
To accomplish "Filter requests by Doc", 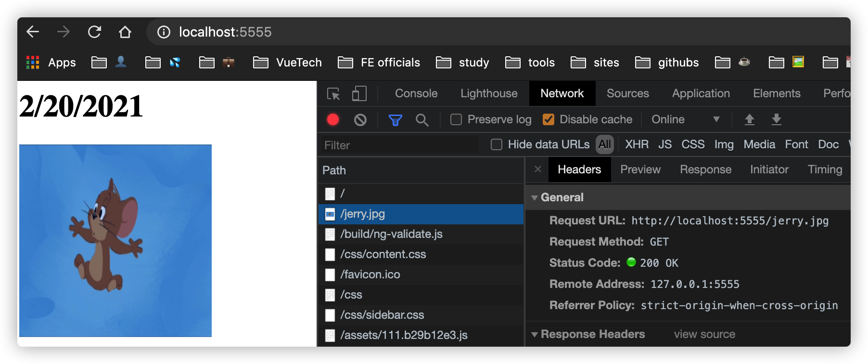I will [x=828, y=144].
